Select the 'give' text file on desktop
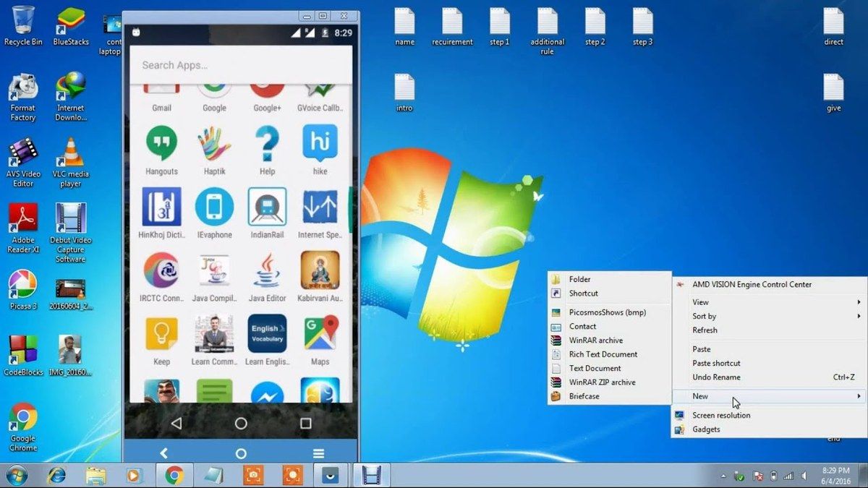Image resolution: width=868 pixels, height=488 pixels. click(833, 93)
